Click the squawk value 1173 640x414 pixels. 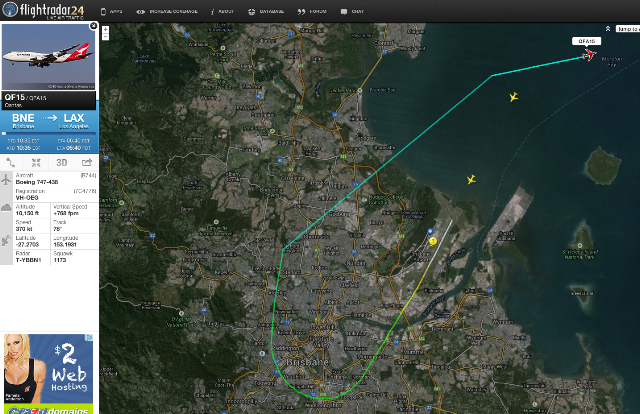pos(60,260)
